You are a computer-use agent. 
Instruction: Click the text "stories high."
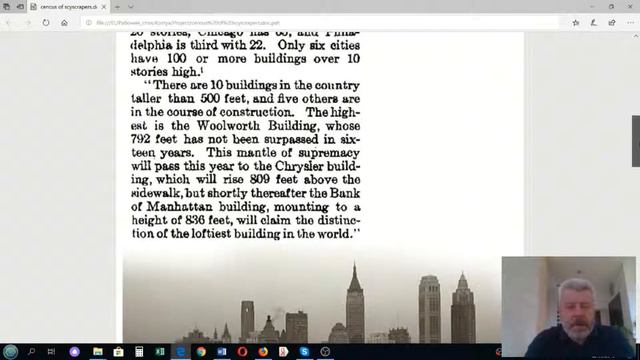pos(167,71)
